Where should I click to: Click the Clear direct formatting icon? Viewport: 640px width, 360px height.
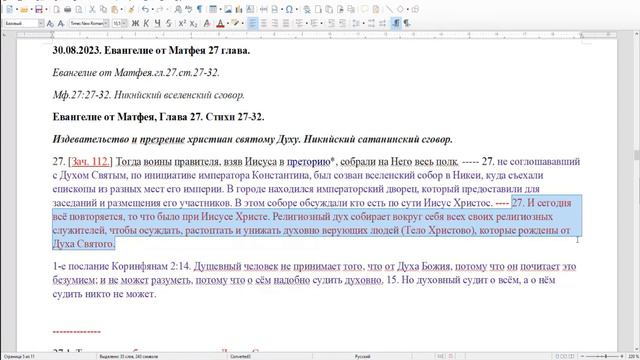207,23
